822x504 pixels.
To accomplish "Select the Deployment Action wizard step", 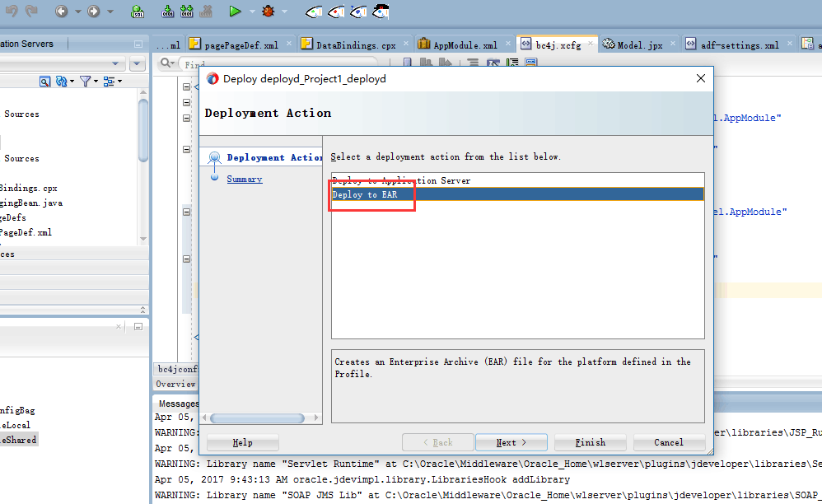I will pos(273,157).
